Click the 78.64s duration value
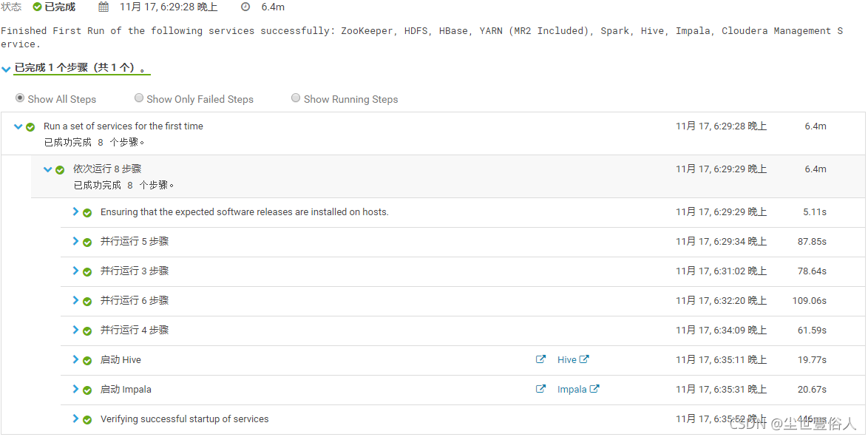 pos(812,271)
